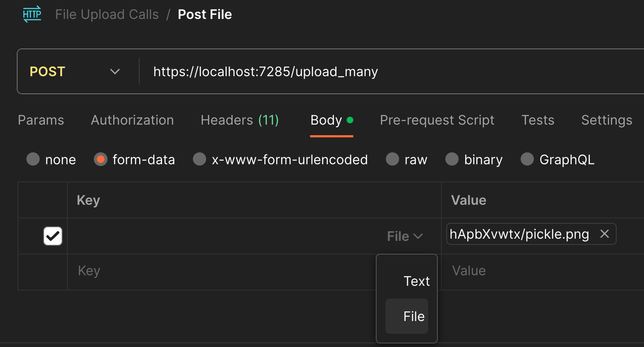Choose File from the type dropdown
The width and height of the screenshot is (644, 347).
click(x=414, y=316)
